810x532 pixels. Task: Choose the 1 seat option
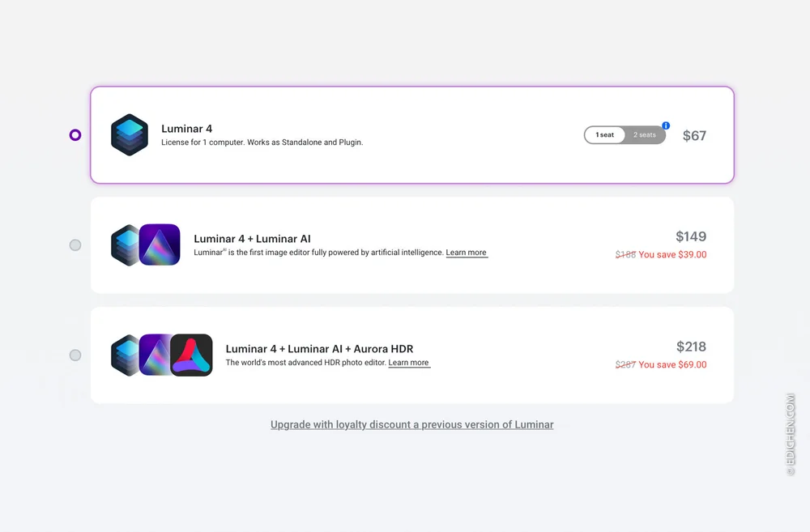[605, 134]
